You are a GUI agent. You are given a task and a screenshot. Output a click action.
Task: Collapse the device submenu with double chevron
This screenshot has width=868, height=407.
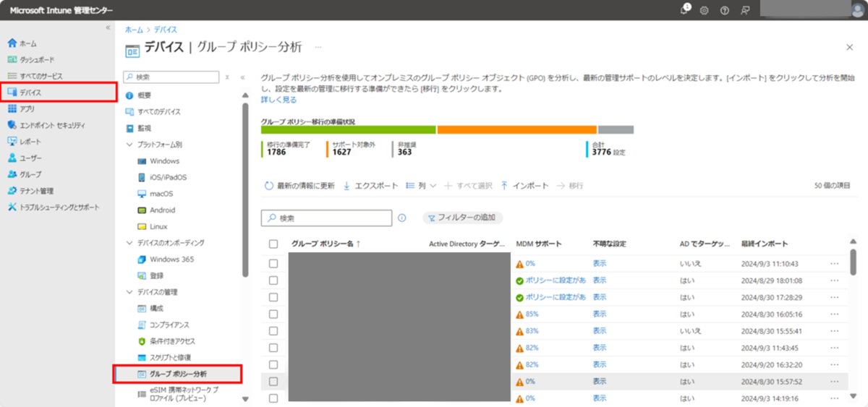pyautogui.click(x=242, y=77)
